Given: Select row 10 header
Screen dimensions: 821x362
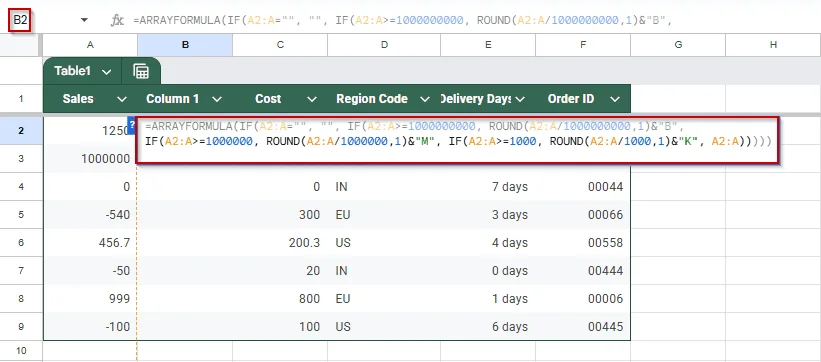Looking at the screenshot, I should tap(21, 350).
